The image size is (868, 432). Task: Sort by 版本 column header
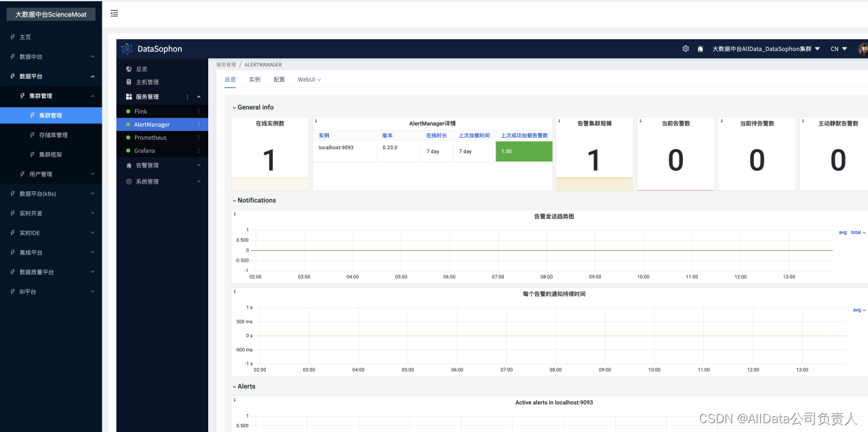(388, 136)
